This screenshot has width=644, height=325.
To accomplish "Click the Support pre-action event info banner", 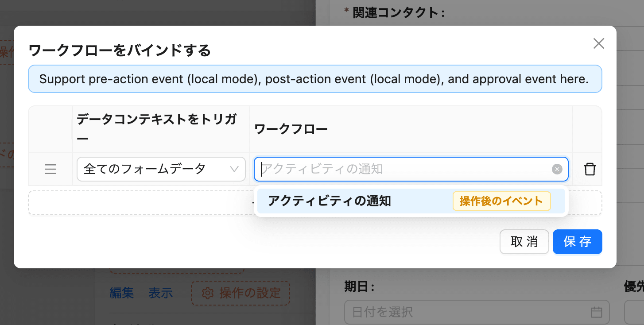I will (315, 79).
